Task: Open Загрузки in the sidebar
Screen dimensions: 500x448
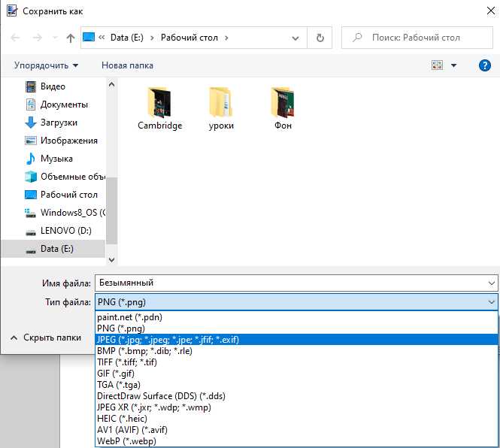Action: click(x=59, y=123)
